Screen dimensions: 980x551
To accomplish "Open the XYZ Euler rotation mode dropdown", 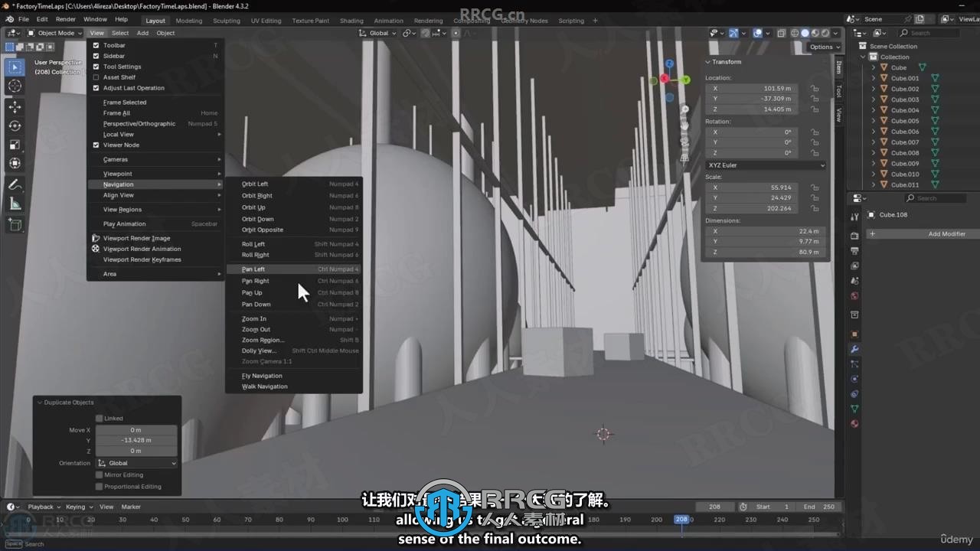I will 766,165.
